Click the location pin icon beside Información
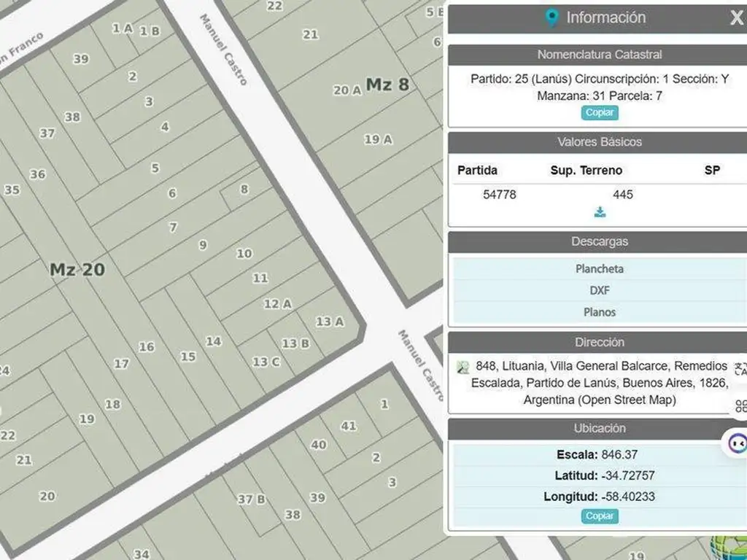The width and height of the screenshot is (747, 560). pos(552,18)
